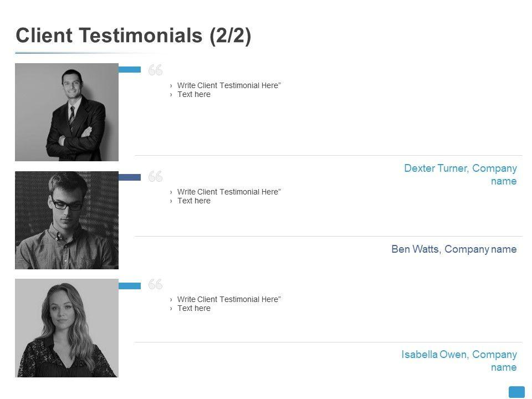Click the "Ben Watts, Company name" label
The width and height of the screenshot is (532, 399).
(454, 249)
